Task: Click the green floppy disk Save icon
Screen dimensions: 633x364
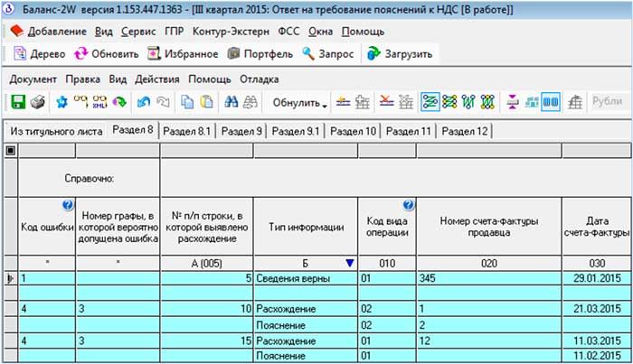Action: [18, 102]
